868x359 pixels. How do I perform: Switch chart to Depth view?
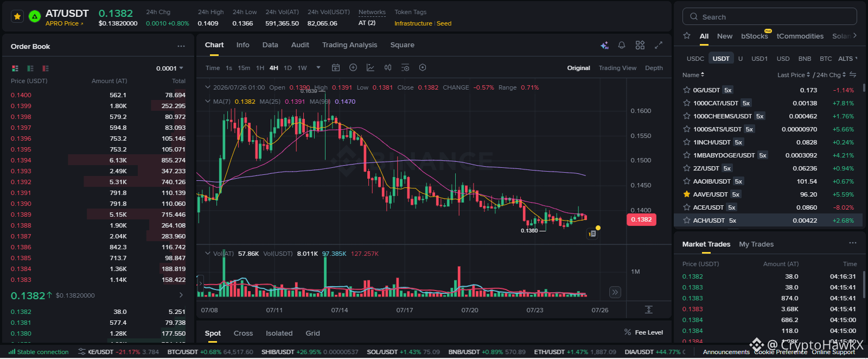click(x=654, y=68)
